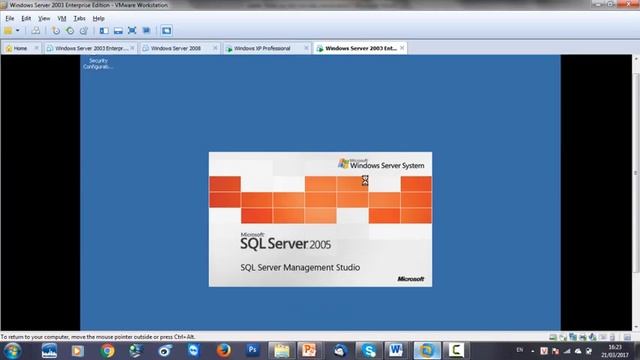Viewport: 640px width, 360px height.
Task: Click the SQL Server 2005 splash screen
Action: (x=320, y=219)
